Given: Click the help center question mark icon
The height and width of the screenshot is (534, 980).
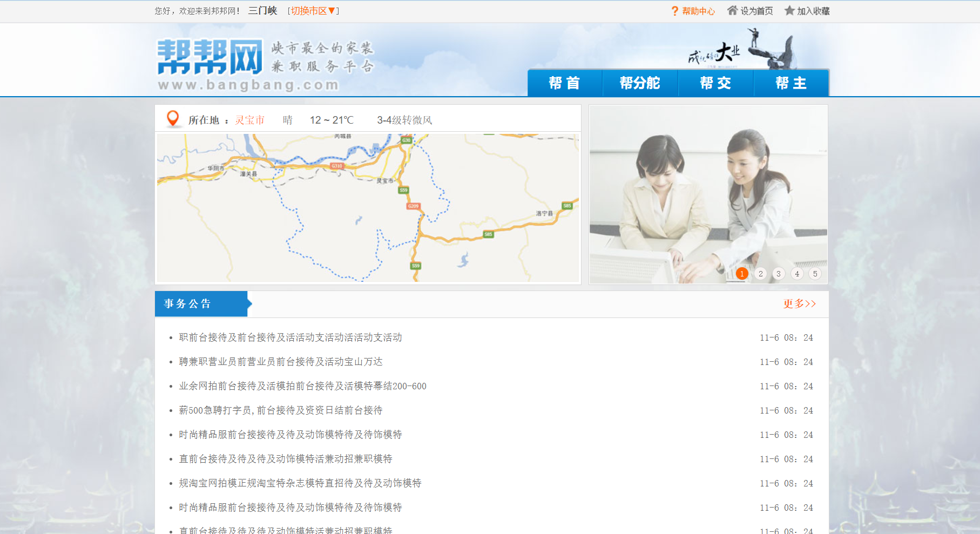Looking at the screenshot, I should (x=674, y=11).
